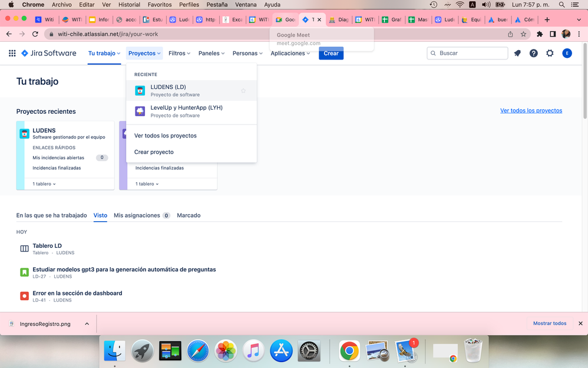This screenshot has height=368, width=588.
Task: Expand 1 tablero on LUDENS card
Action: point(44,184)
